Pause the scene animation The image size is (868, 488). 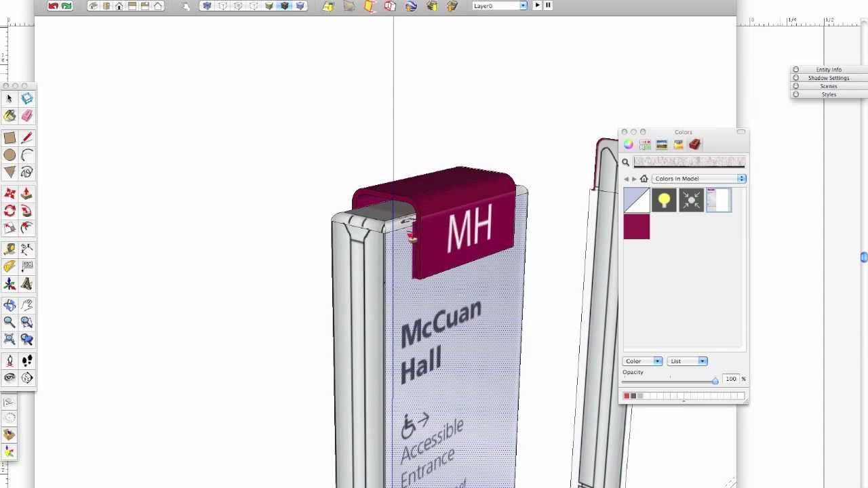coord(548,5)
